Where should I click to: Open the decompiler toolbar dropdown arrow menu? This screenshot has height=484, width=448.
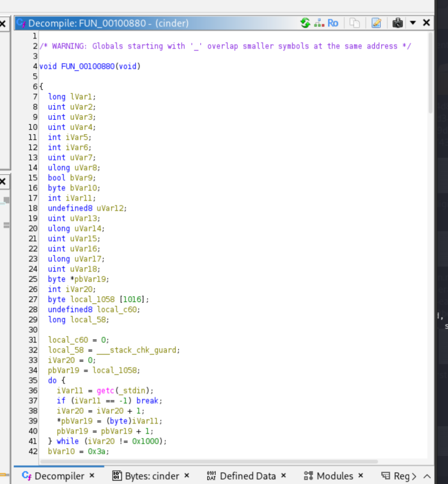[413, 23]
